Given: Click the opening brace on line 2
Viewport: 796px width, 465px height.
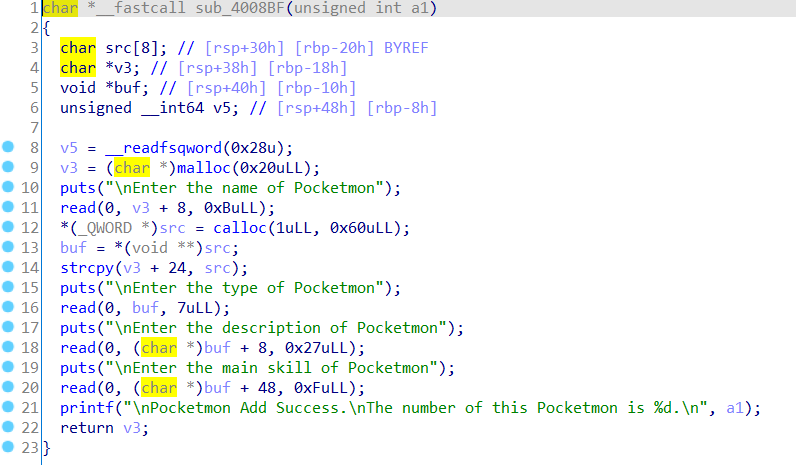Looking at the screenshot, I should tap(47, 28).
